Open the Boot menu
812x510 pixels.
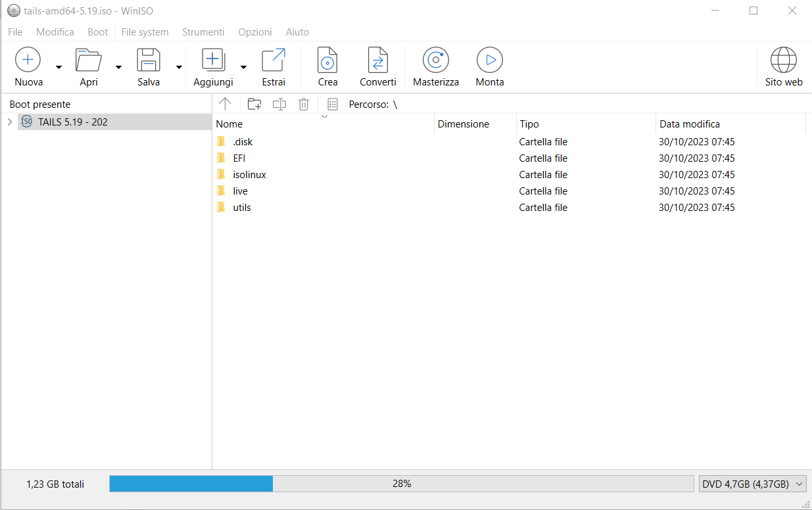click(98, 32)
